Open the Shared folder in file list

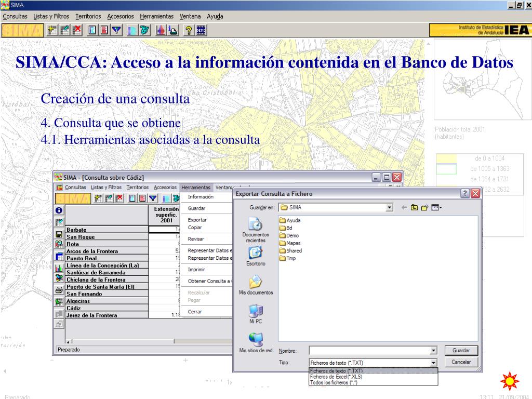tap(290, 251)
